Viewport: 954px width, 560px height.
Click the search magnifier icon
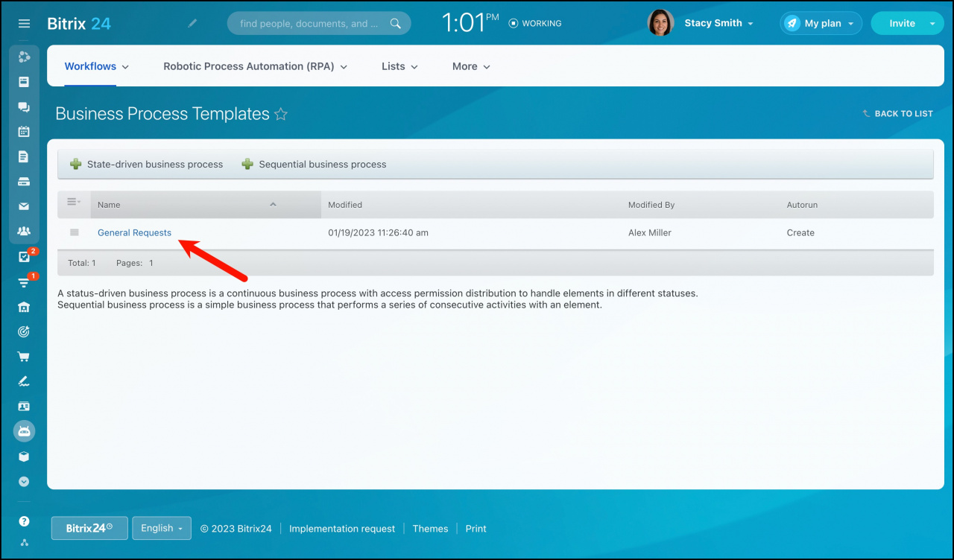click(395, 24)
